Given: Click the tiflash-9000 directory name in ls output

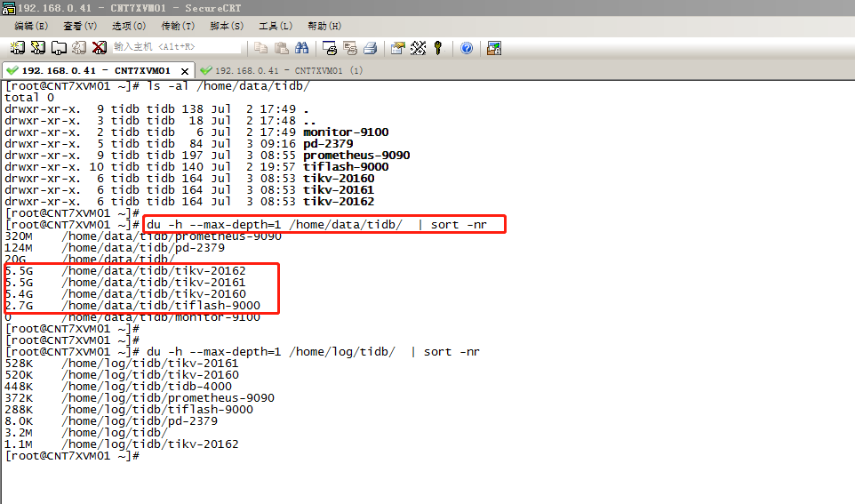Looking at the screenshot, I should [x=347, y=166].
